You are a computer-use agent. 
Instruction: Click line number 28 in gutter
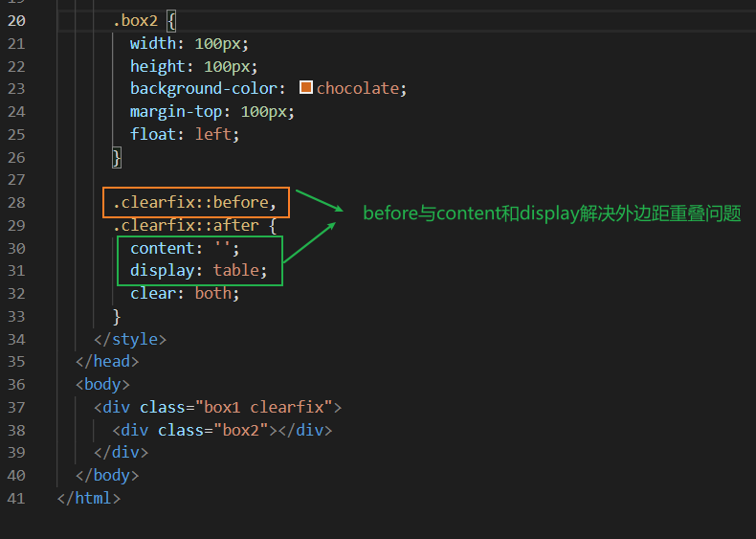(x=16, y=202)
